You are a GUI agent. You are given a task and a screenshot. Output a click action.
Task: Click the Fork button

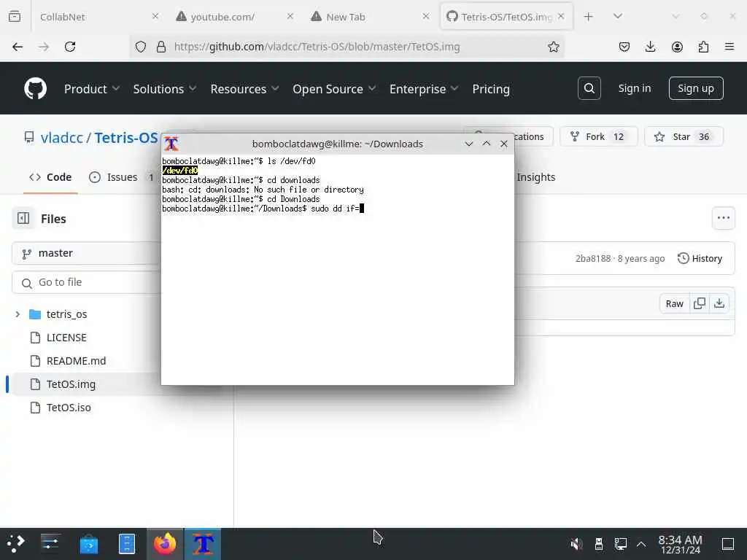coord(598,136)
